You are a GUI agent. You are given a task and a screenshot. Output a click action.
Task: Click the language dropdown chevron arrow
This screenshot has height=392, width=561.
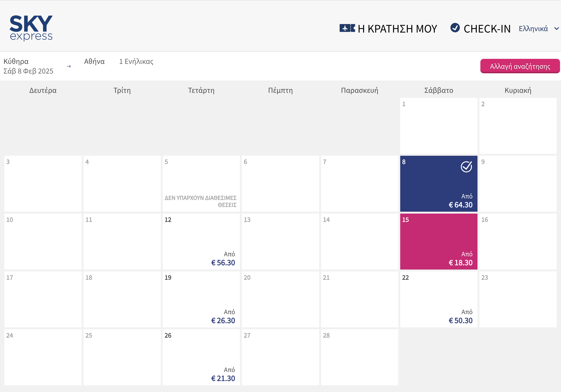click(556, 28)
